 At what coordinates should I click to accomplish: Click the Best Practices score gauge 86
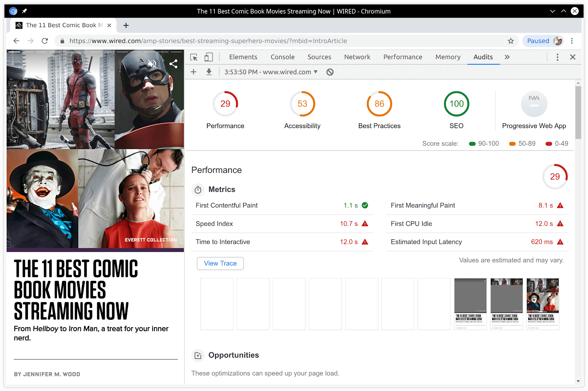(380, 104)
